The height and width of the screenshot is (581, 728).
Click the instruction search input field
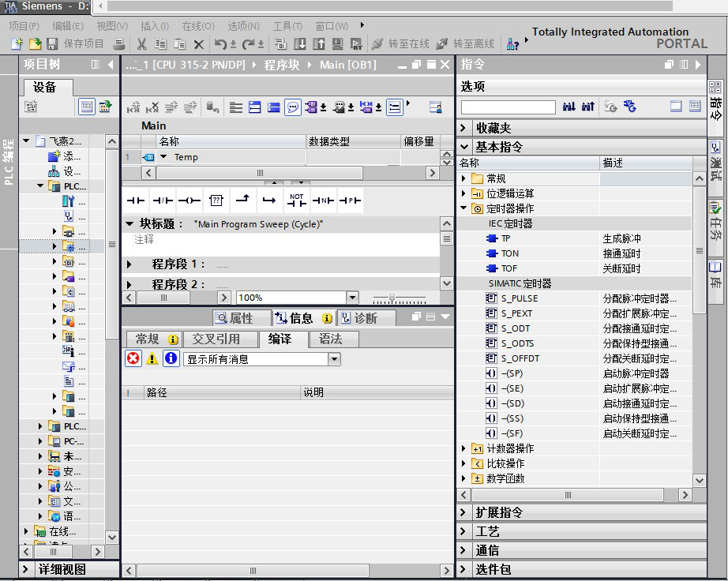[508, 107]
